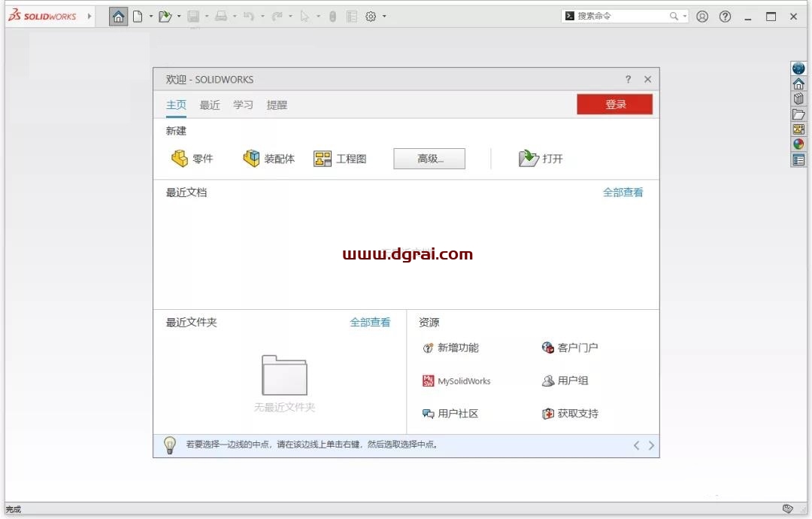Click the 完成 status bar text

coord(14,509)
